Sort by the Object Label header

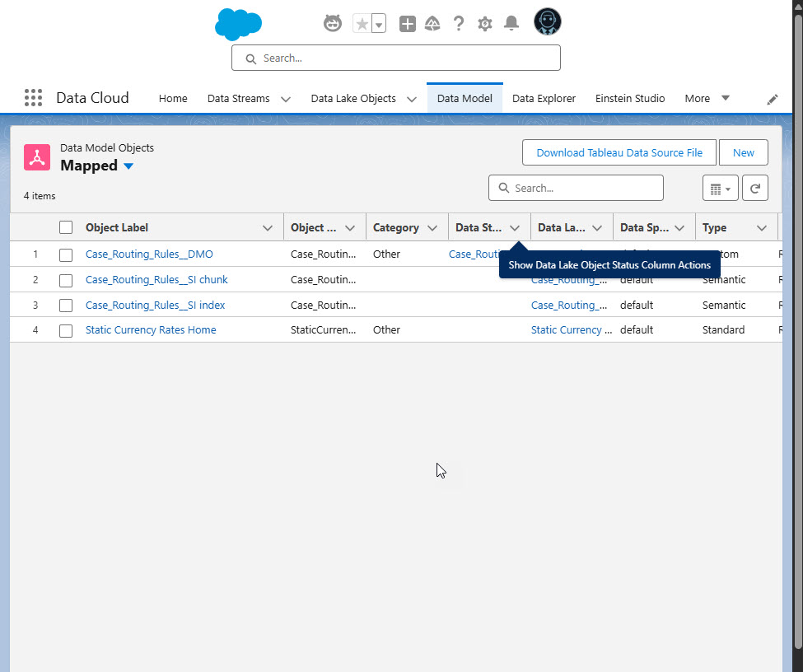(117, 227)
